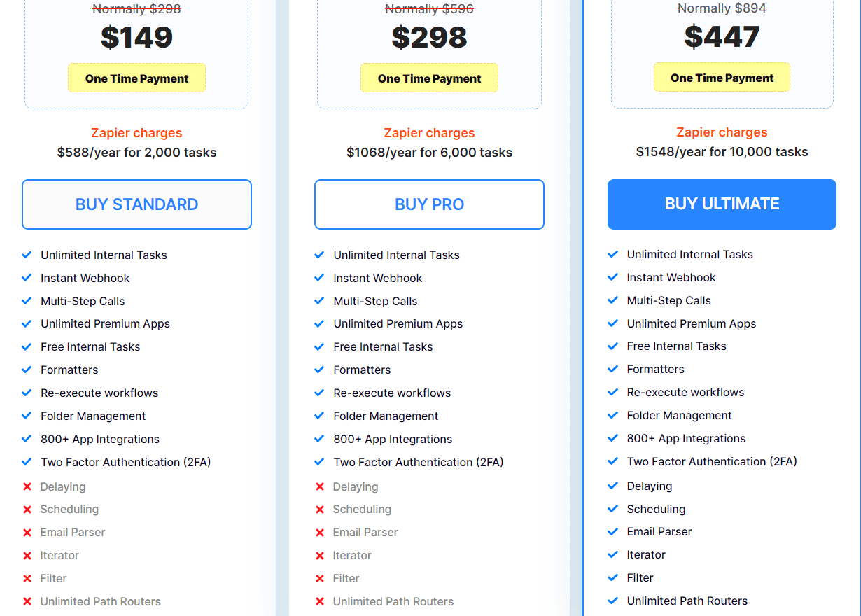Screen dimensions: 861x616
Task: Click the red X next to Delaying under Pro
Action: tap(320, 486)
